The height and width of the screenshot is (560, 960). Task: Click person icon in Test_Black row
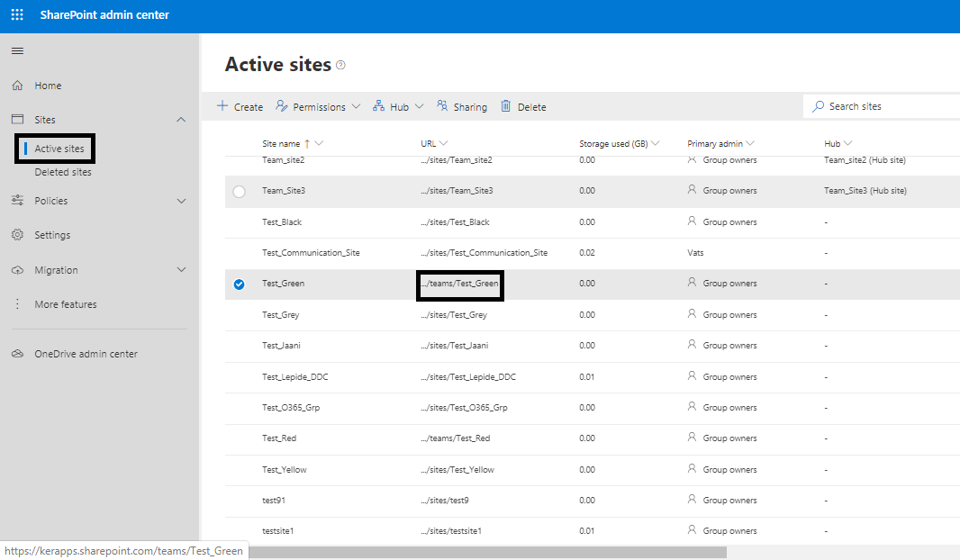[x=692, y=221]
